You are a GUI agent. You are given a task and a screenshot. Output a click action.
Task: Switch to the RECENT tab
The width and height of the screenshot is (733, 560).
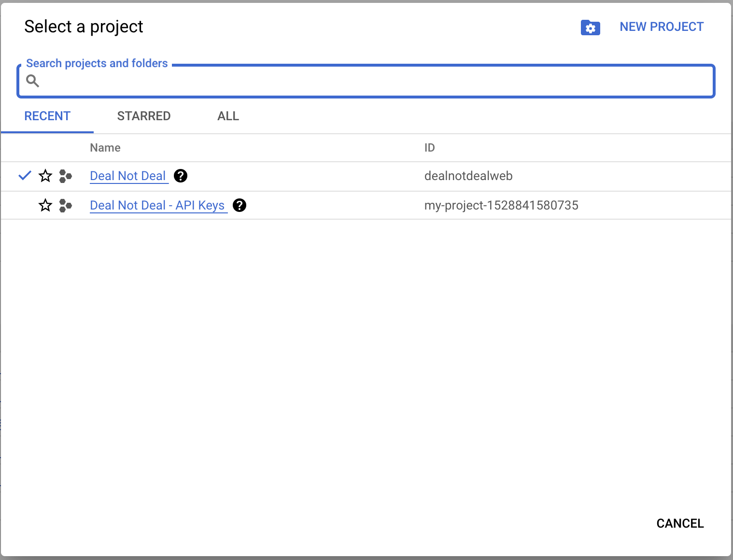(x=47, y=116)
